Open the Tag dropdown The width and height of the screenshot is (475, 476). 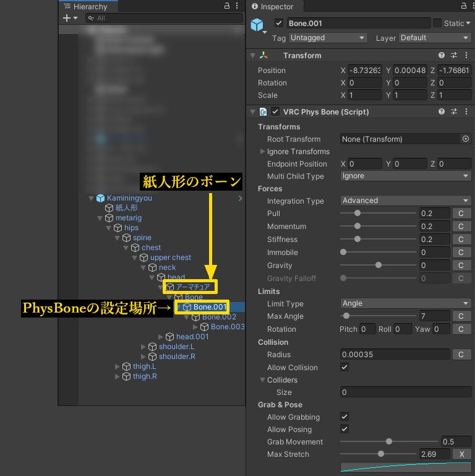pyautogui.click(x=328, y=38)
